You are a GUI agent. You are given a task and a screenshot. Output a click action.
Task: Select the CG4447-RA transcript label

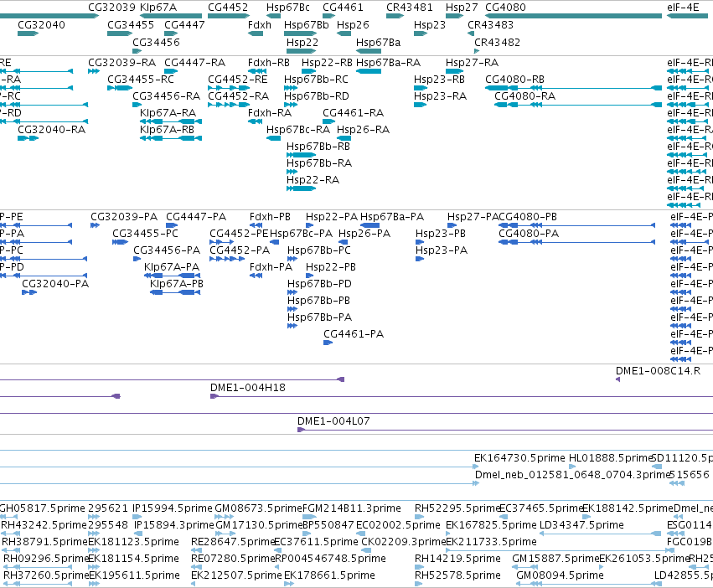click(x=194, y=62)
